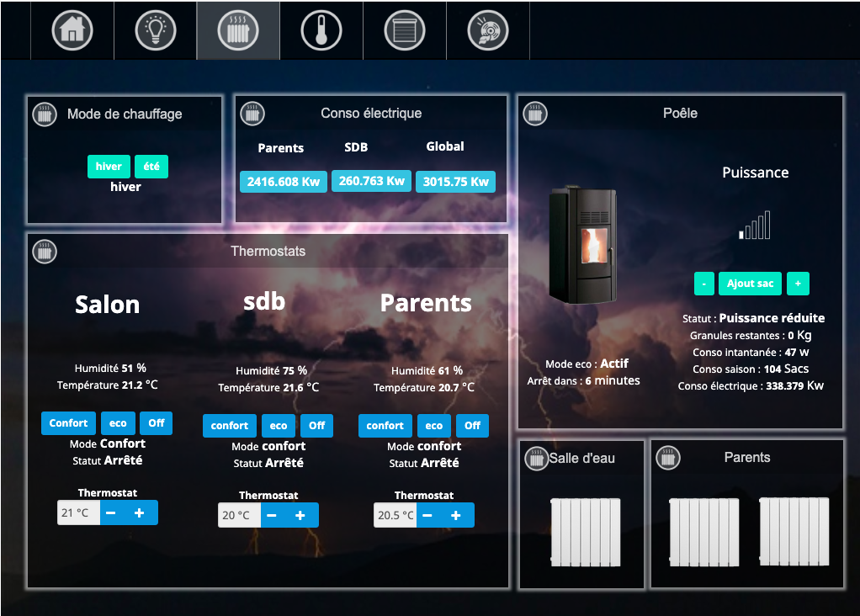Open the multimedia disc icon page
860x616 pixels.
click(488, 31)
